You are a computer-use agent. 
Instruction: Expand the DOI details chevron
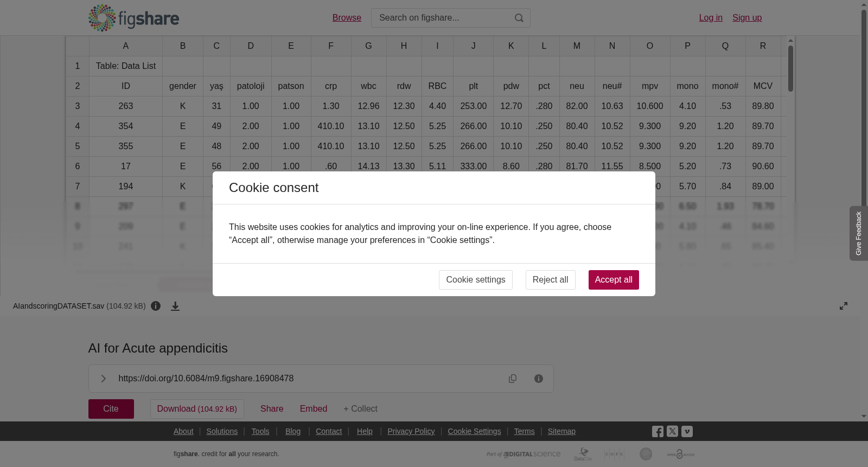pyautogui.click(x=104, y=379)
